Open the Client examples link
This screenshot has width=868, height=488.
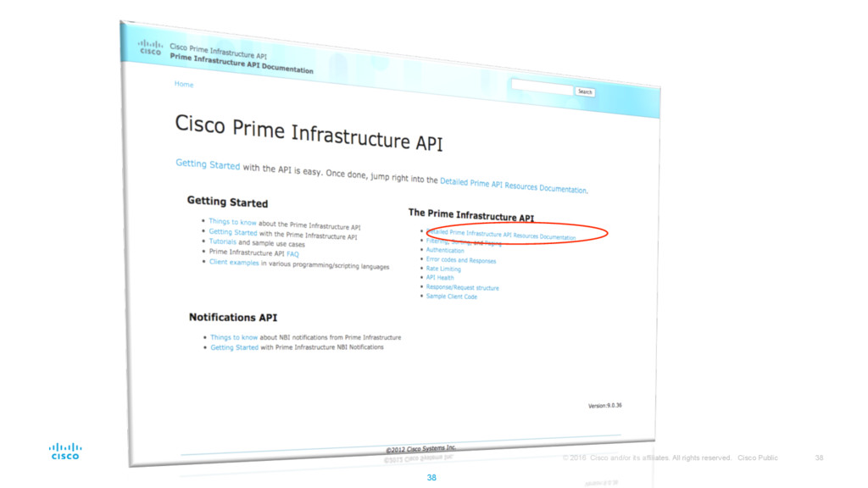[234, 263]
